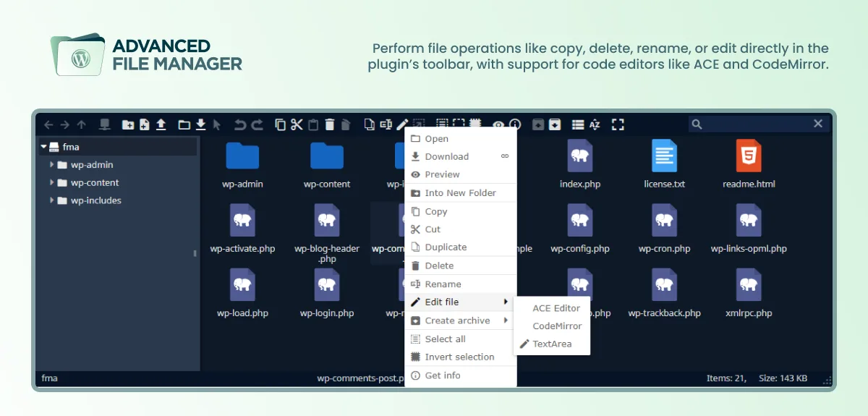The height and width of the screenshot is (416, 868).
Task: Click the Back arrow in the toolbar
Action: pos(48,124)
